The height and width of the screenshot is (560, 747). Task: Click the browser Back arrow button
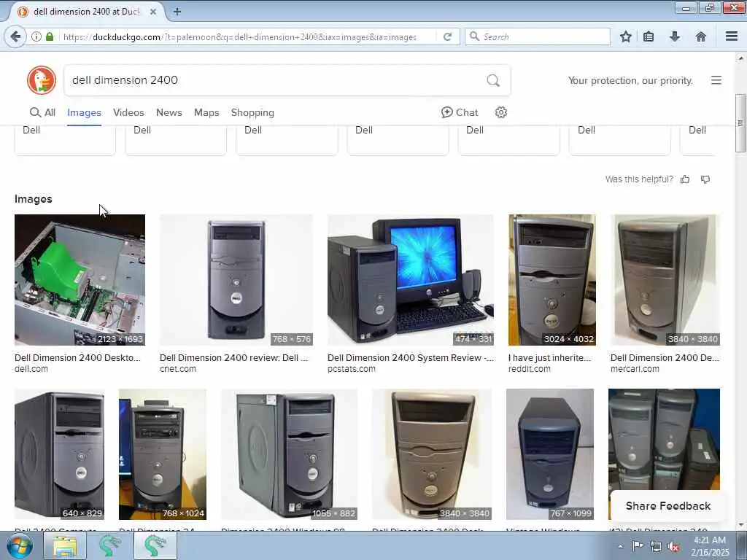click(x=15, y=36)
